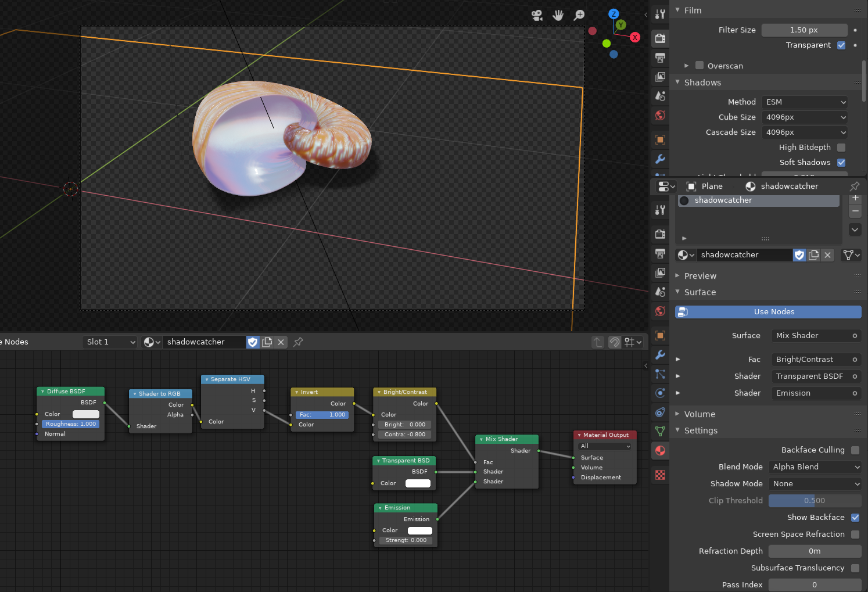The image size is (868, 592).
Task: Open the Shader Transparent BSDF selector
Action: coord(816,376)
